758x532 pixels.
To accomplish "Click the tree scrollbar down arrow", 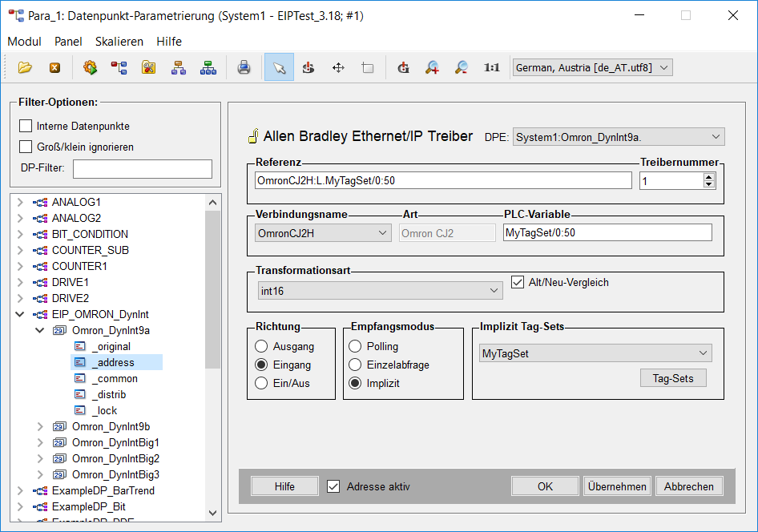I will [212, 513].
